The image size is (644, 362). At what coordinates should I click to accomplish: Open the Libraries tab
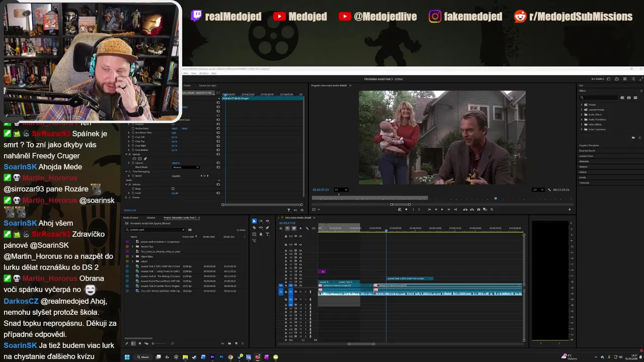(151, 218)
